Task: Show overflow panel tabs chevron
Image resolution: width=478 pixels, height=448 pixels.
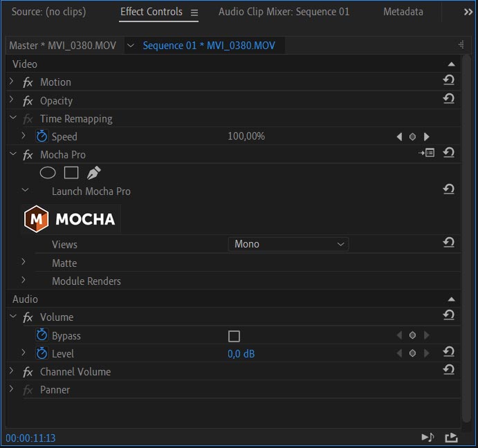Action: pyautogui.click(x=468, y=12)
